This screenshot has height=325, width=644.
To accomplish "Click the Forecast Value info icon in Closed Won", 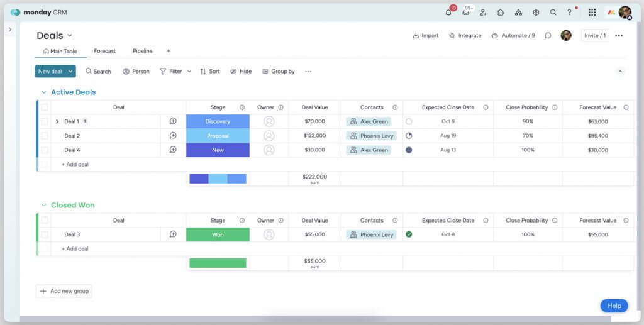I will (626, 221).
